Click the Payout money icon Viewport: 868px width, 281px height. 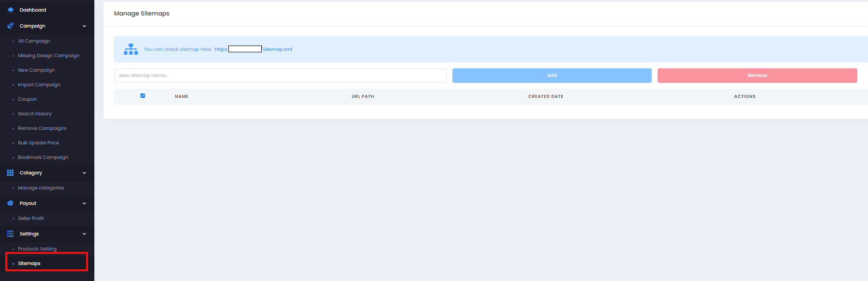click(10, 203)
